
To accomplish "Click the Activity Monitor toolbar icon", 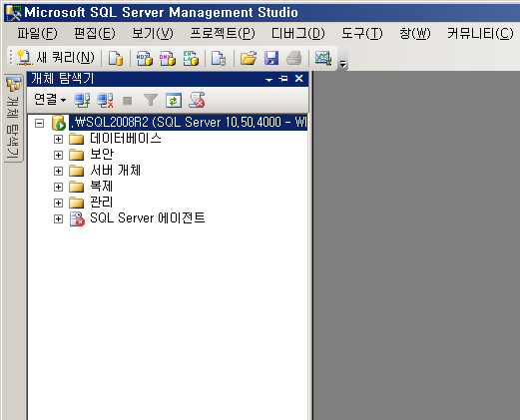I will (323, 58).
